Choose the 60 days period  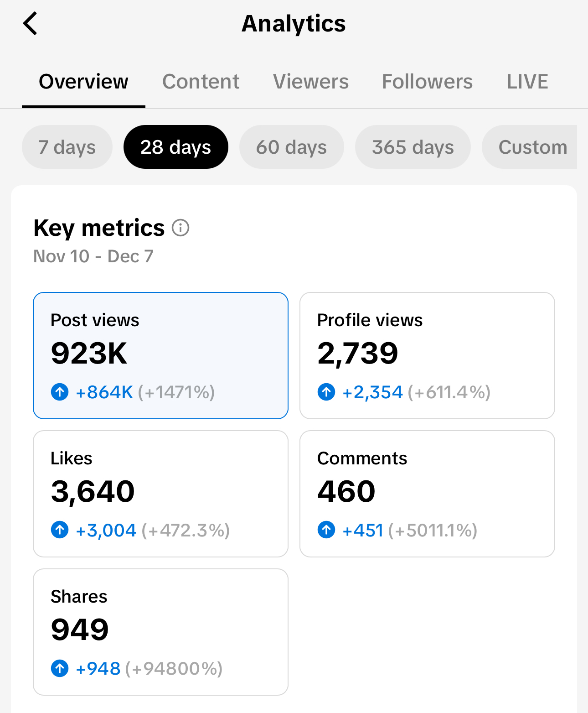click(291, 147)
